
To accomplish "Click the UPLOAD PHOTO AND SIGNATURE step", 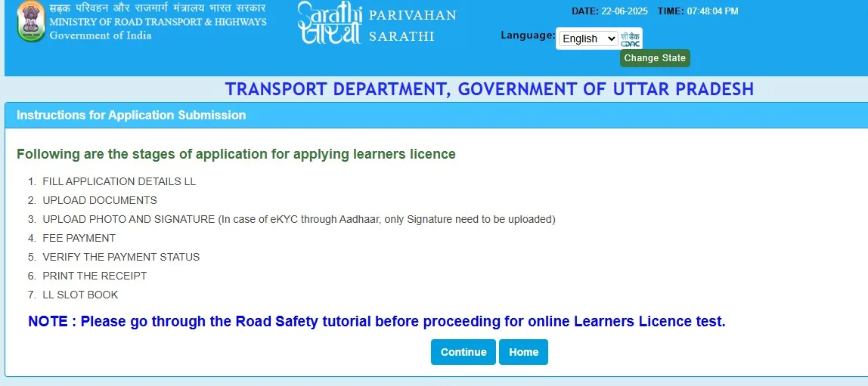I will [299, 220].
